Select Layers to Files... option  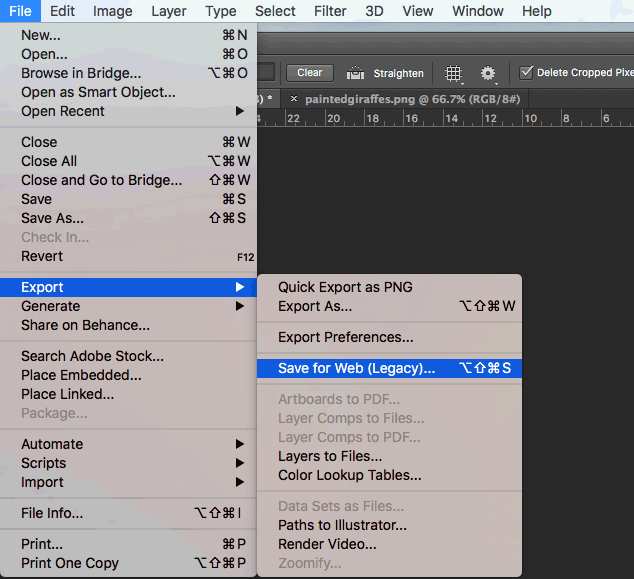pyautogui.click(x=330, y=456)
